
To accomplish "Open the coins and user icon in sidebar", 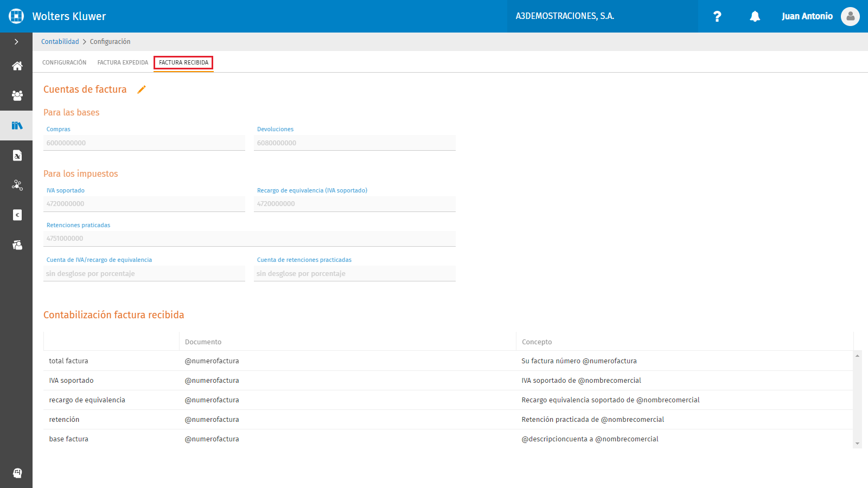I will (x=17, y=245).
